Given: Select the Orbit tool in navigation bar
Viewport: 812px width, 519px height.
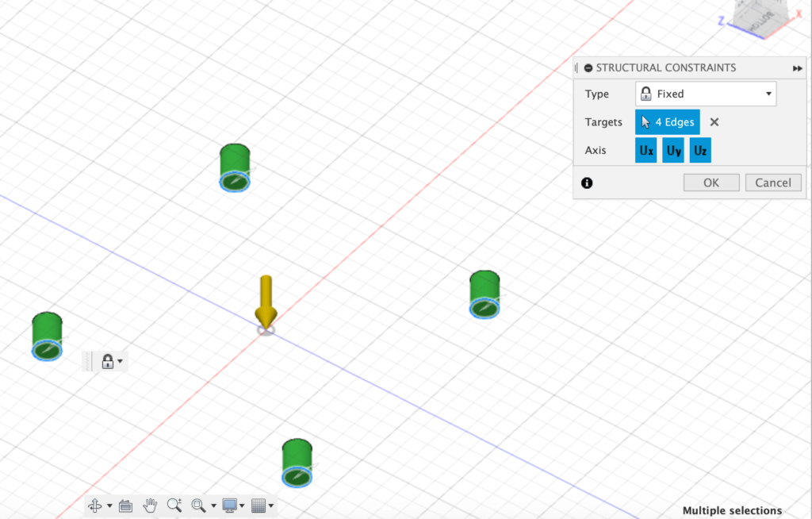Looking at the screenshot, I should (94, 506).
